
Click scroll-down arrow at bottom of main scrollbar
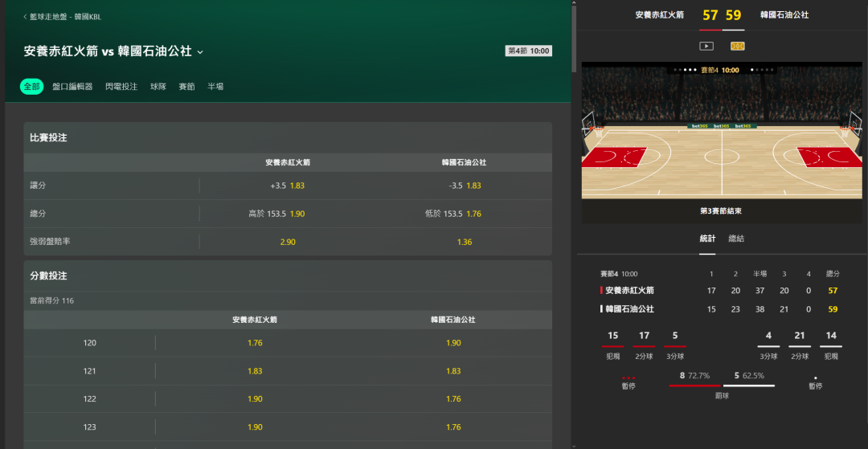[574, 446]
